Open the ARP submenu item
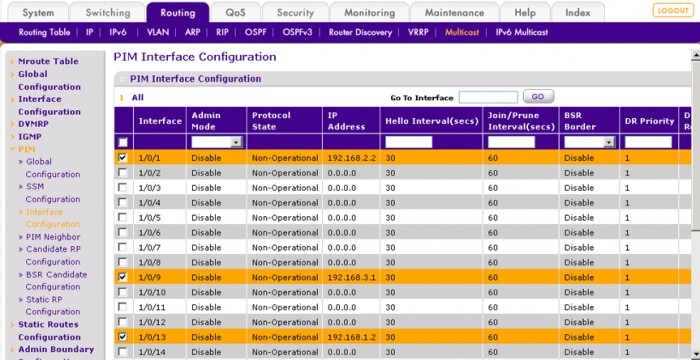 (192, 32)
